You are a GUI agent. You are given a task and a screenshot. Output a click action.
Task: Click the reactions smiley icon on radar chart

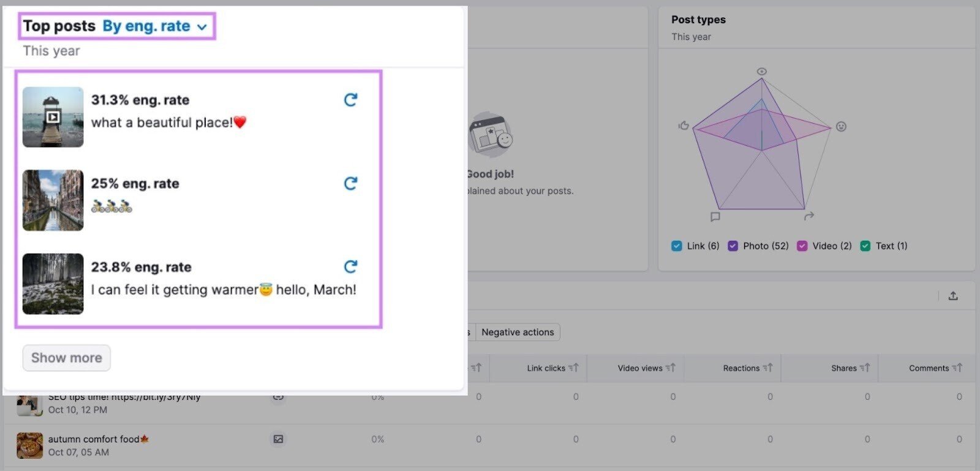[842, 127]
